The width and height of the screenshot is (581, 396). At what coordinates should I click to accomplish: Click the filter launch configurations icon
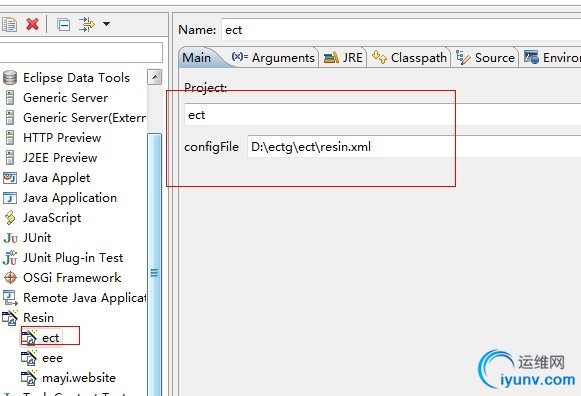[86, 24]
